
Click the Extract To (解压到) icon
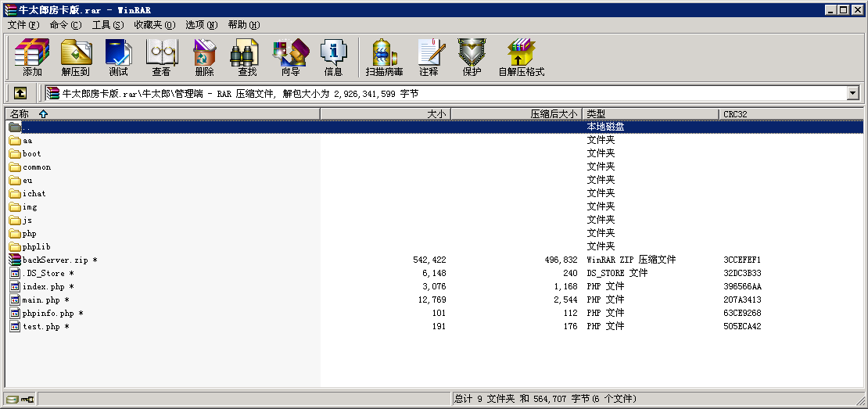(76, 58)
